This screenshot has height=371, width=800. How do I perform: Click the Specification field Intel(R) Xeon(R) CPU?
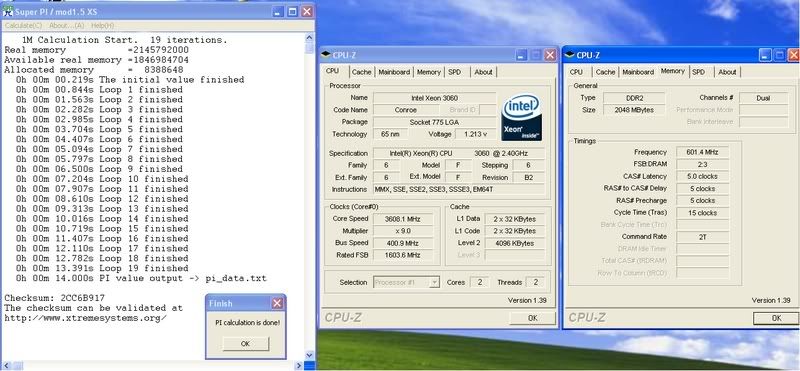click(459, 153)
